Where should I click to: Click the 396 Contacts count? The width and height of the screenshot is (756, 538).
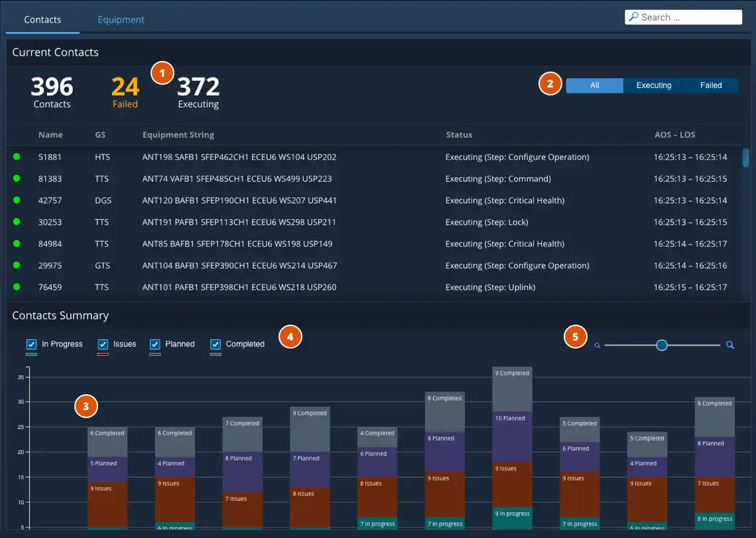tap(52, 92)
